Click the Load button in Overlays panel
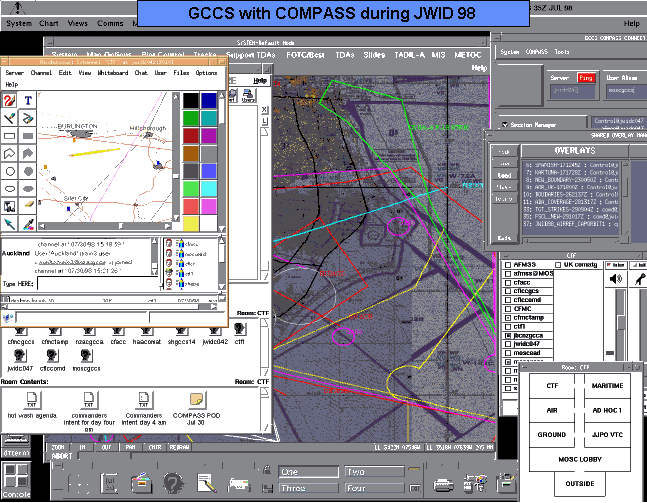Screen dimensions: 647x503 point(504,175)
